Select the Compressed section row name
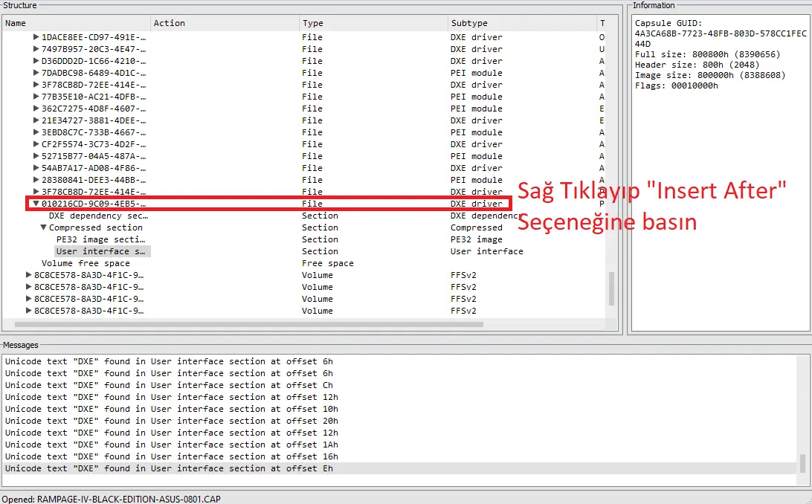The image size is (812, 504). [x=96, y=227]
